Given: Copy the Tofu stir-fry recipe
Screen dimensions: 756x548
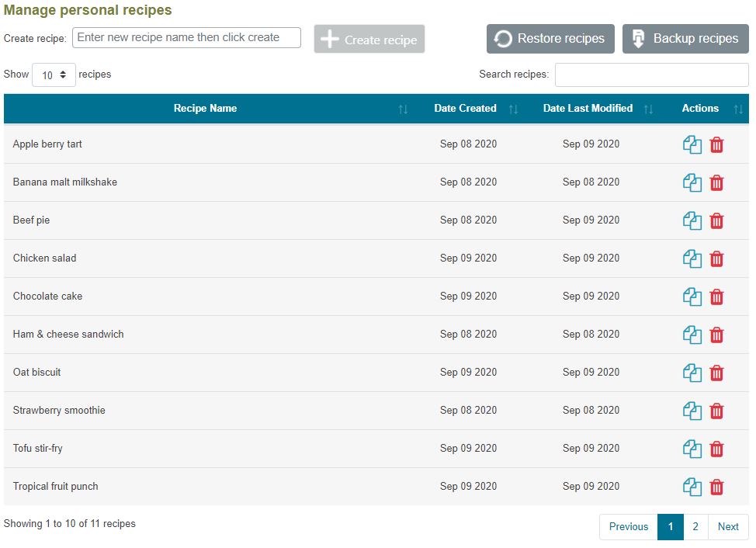Looking at the screenshot, I should coord(692,449).
